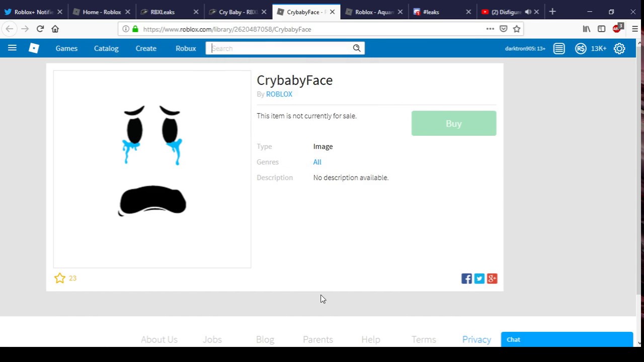Click the All genre link

click(x=317, y=162)
